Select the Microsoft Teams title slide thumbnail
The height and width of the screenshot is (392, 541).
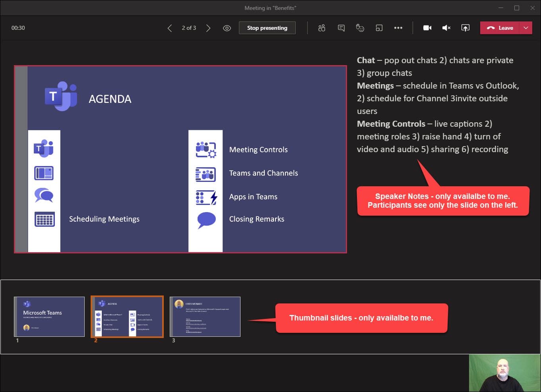click(49, 317)
